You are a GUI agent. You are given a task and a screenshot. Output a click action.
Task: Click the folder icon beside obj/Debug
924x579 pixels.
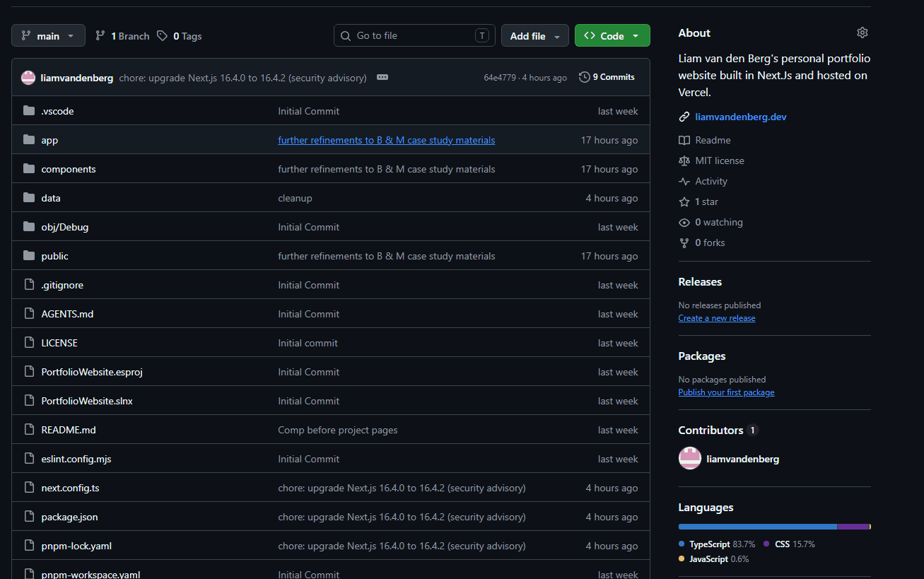click(29, 227)
